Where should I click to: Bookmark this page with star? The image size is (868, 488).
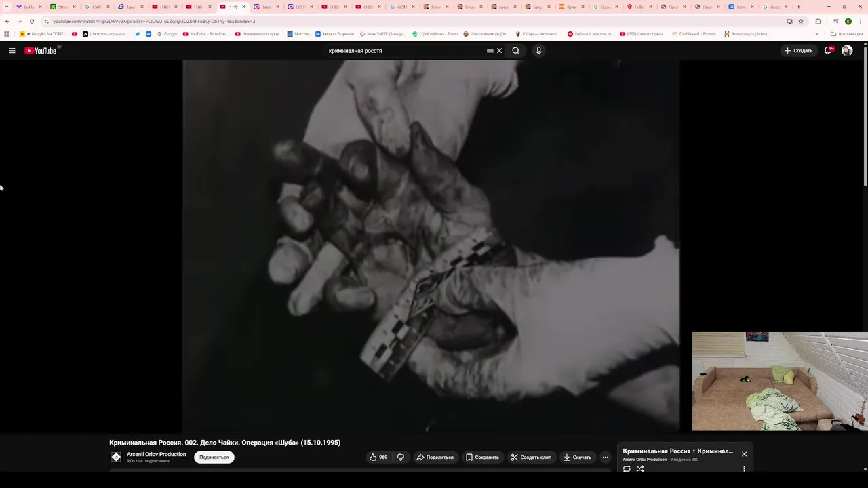(800, 21)
